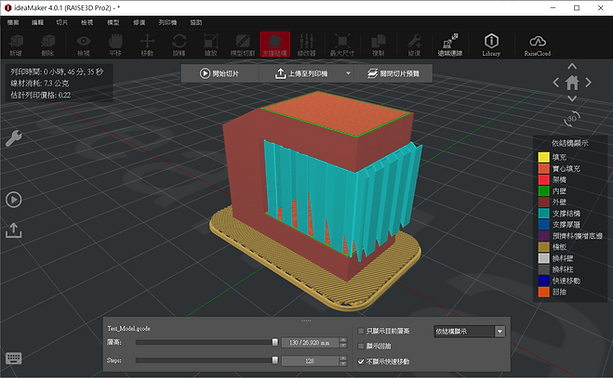Click the dark blue 快速移動 travel swatch
This screenshot has height=378, width=613.
[x=544, y=281]
